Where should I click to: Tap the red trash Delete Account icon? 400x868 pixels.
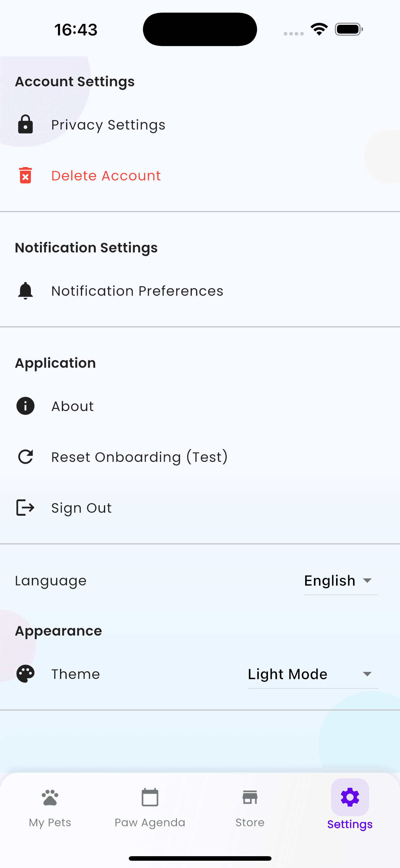(x=25, y=175)
